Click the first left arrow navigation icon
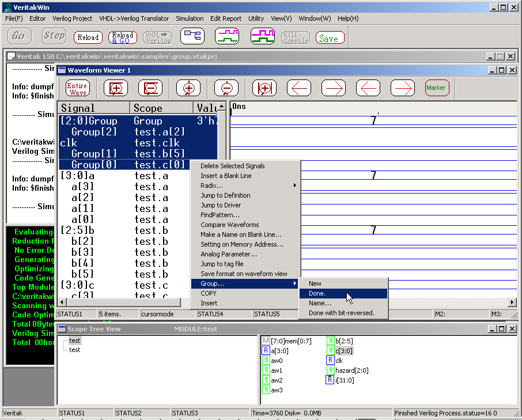522x420 pixels. click(299, 88)
